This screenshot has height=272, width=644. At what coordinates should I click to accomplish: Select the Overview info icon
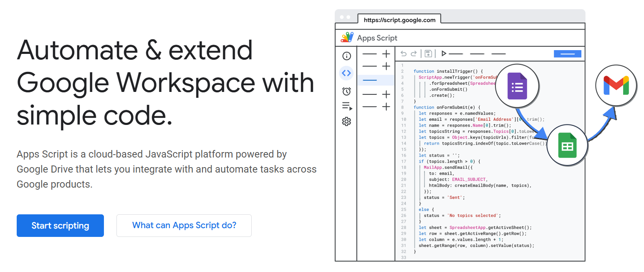[346, 56]
